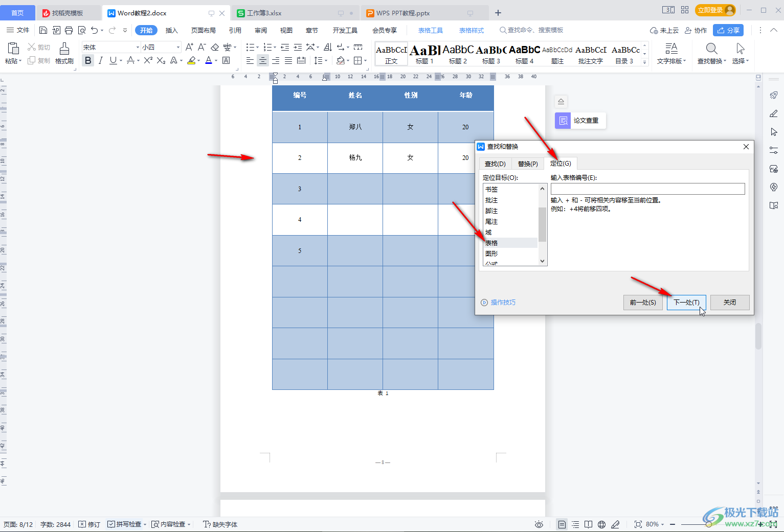
Task: Click the Sort (A-Z) icon
Action: tap(328, 47)
